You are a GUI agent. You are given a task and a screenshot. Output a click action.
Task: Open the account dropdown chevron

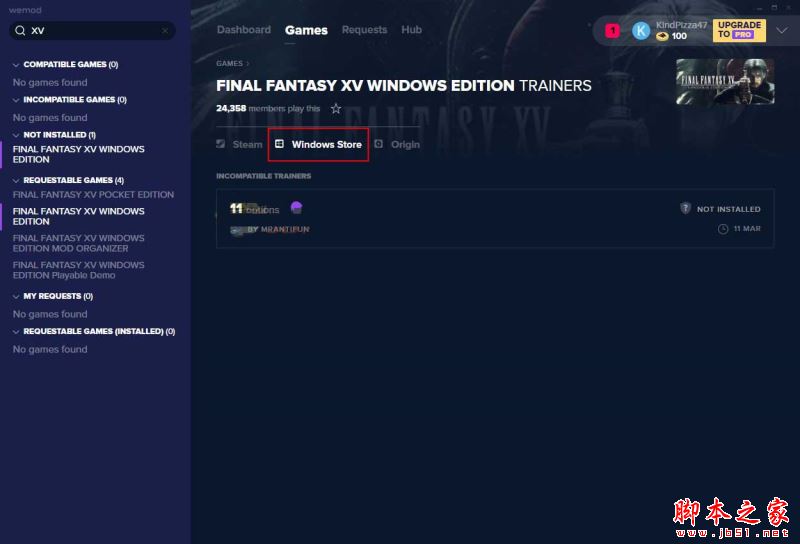(x=782, y=31)
